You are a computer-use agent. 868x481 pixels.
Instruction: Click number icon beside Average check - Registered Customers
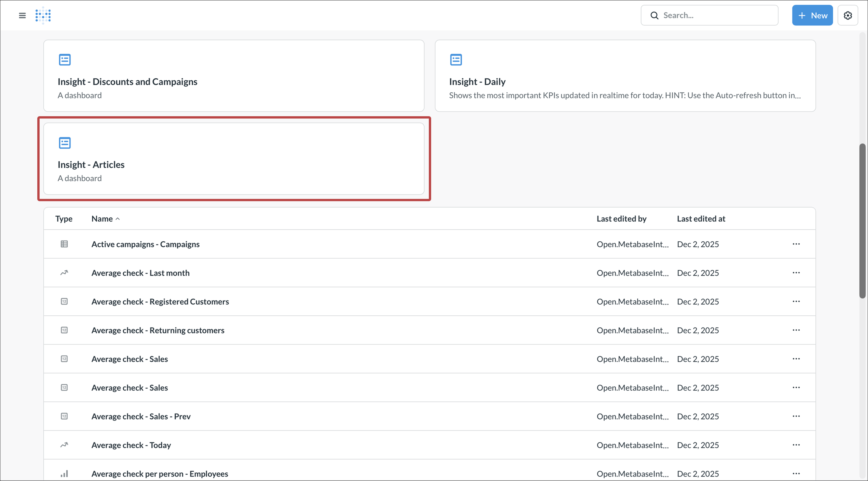coord(64,301)
